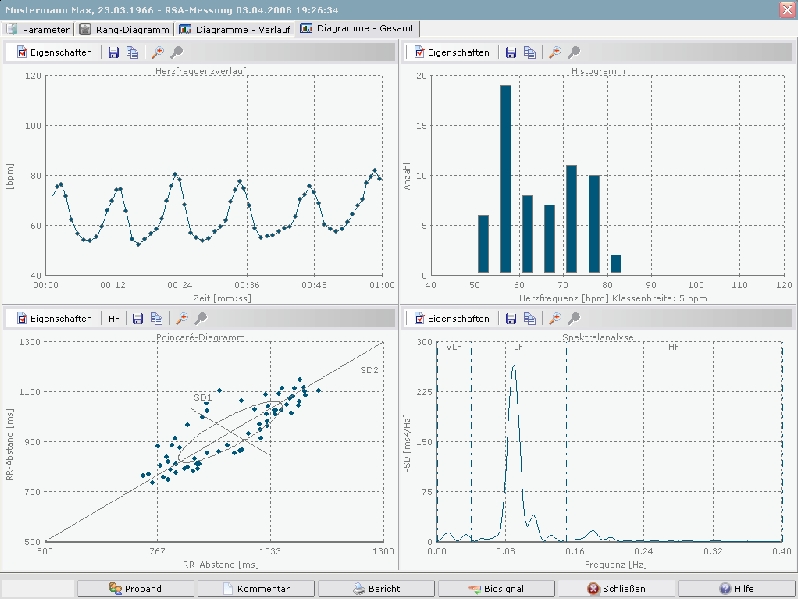
Task: Zoom in on the heart rate trend chart
Action: (158, 52)
